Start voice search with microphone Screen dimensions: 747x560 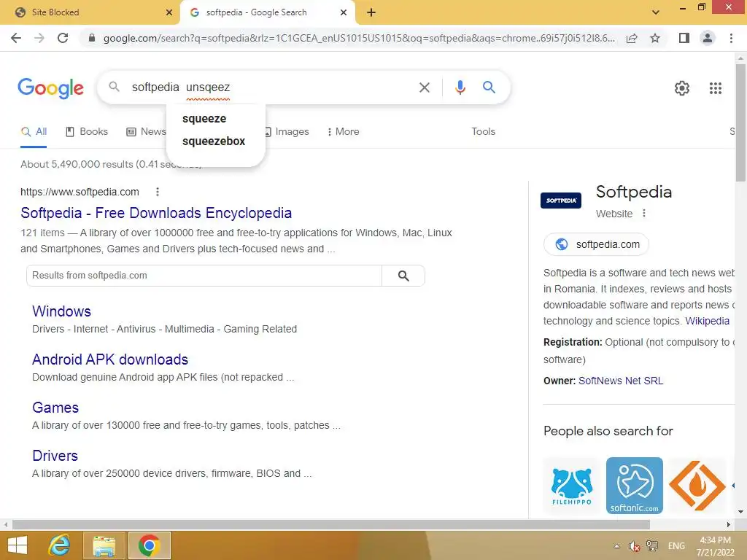460,87
